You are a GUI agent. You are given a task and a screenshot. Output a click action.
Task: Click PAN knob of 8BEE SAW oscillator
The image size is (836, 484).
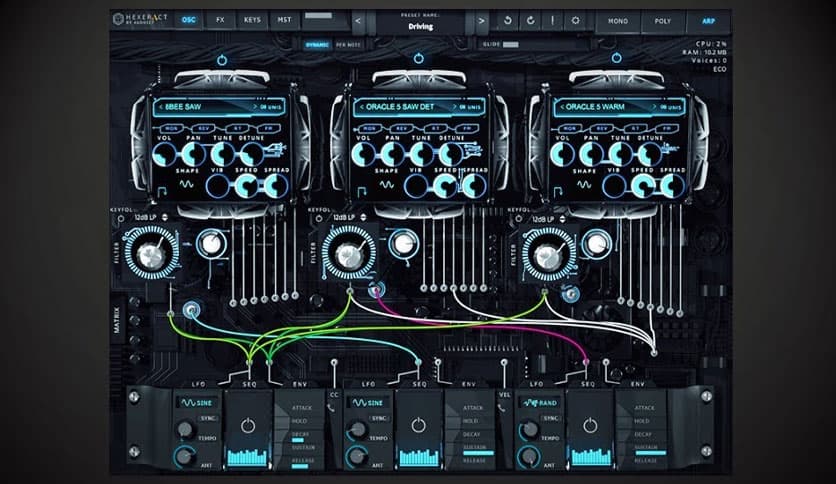pos(193,155)
